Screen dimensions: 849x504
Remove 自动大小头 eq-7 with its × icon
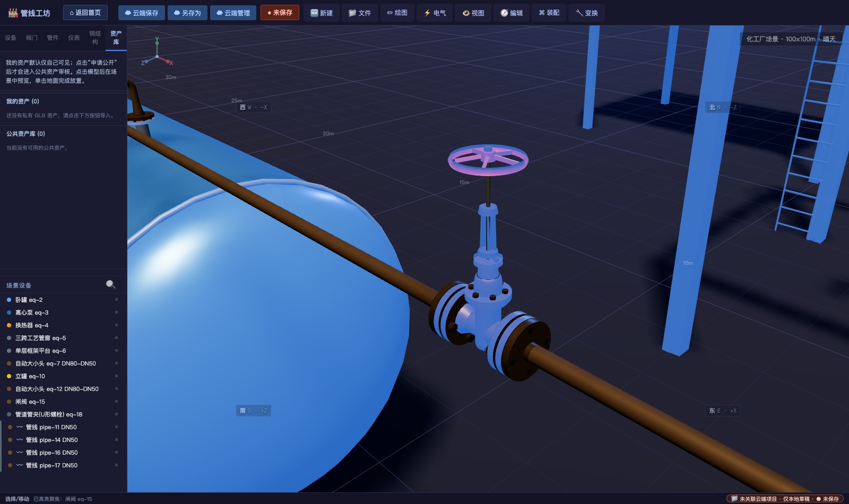coord(116,363)
